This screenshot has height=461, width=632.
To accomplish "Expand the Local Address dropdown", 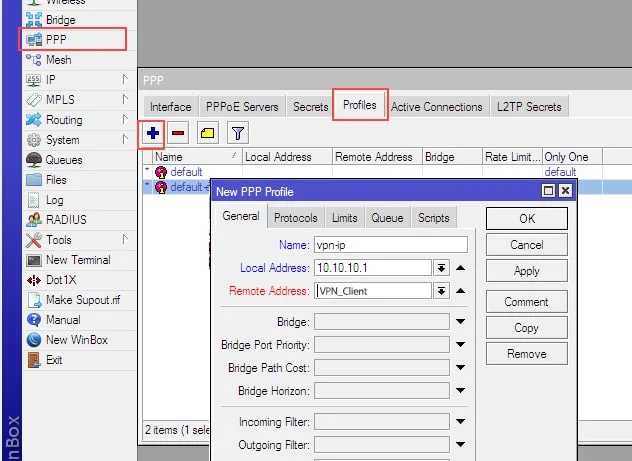I will point(441,267).
